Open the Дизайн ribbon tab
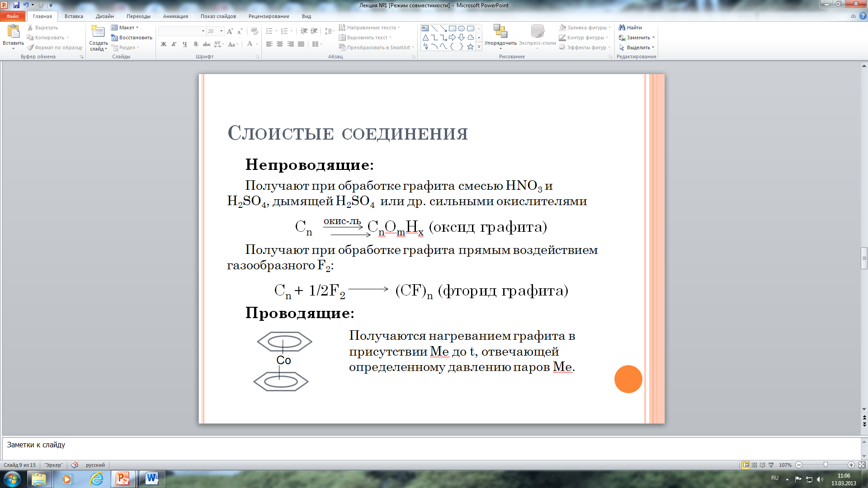This screenshot has width=868, height=488. tap(104, 16)
